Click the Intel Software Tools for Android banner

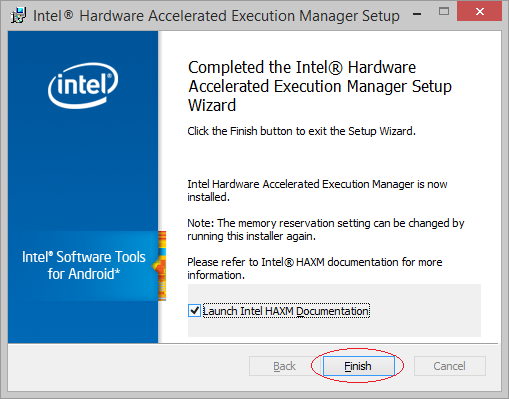(x=83, y=266)
